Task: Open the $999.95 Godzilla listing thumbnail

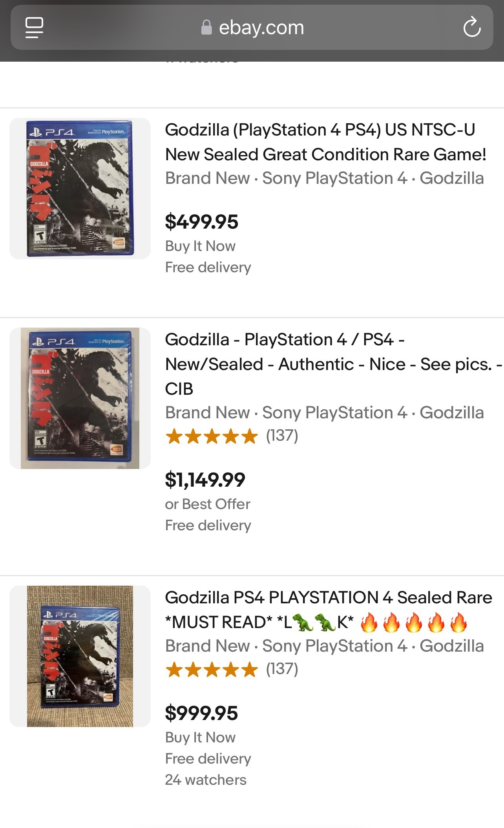Action: tap(80, 656)
